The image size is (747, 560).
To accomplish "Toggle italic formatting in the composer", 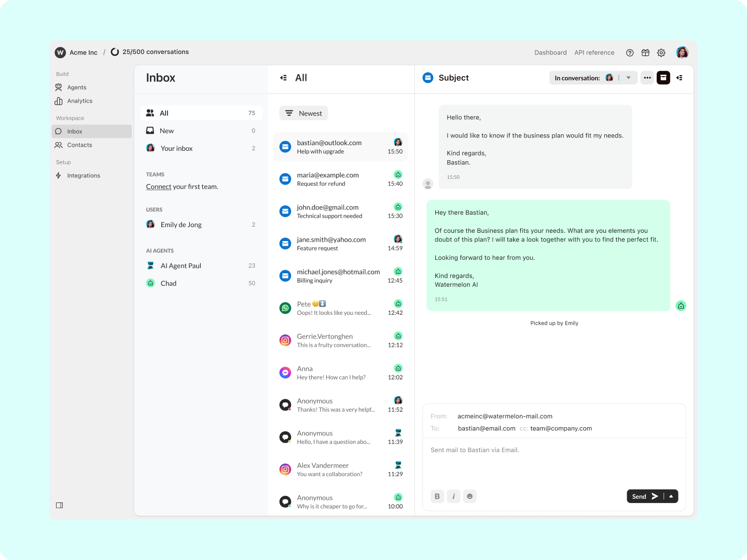I will [453, 496].
